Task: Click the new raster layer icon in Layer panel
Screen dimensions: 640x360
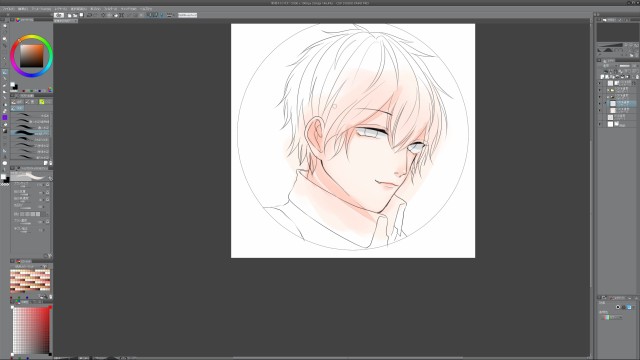Action: [602, 77]
